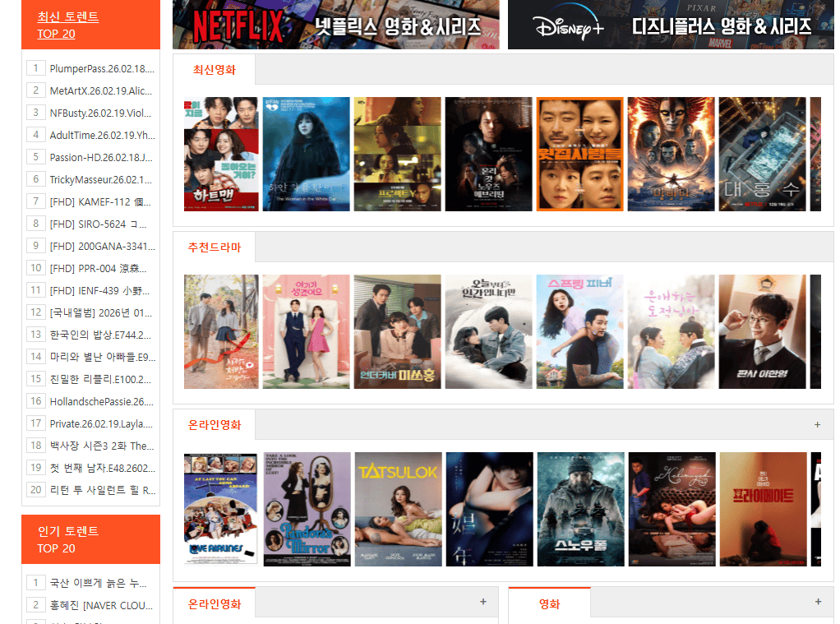Expand the 온라인영화 section with plus icon
This screenshot has width=840, height=624.
pos(818,424)
